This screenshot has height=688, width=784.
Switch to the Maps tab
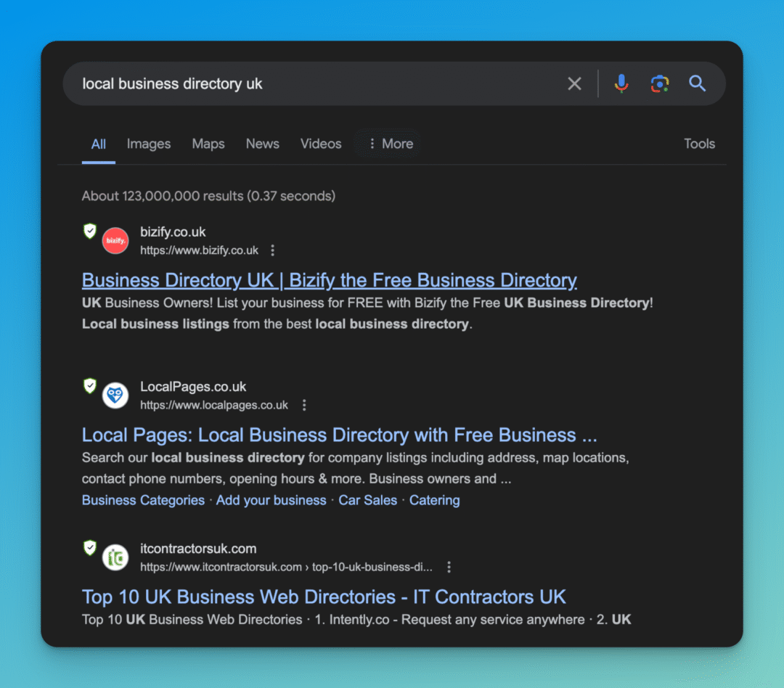208,144
